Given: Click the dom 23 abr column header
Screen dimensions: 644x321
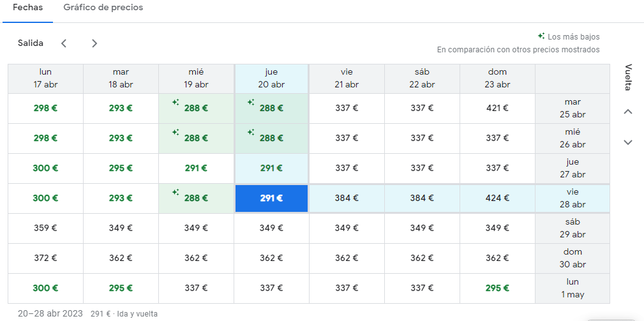Looking at the screenshot, I should click(x=497, y=78).
